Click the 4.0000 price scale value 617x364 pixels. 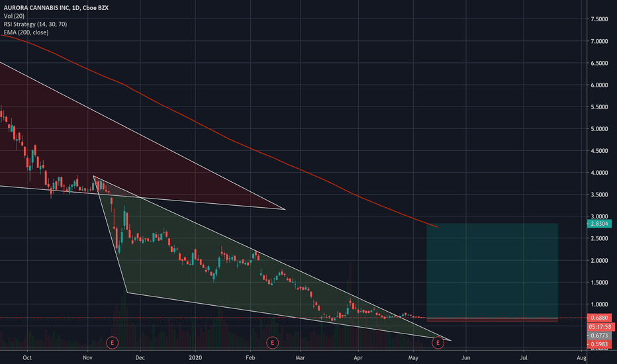pos(599,173)
